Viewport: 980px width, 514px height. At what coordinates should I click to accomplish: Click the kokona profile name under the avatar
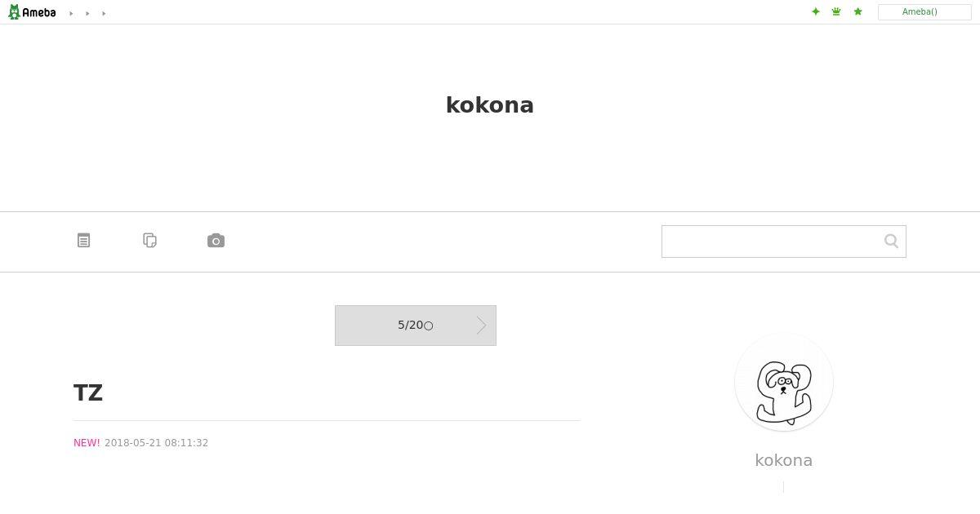point(783,460)
